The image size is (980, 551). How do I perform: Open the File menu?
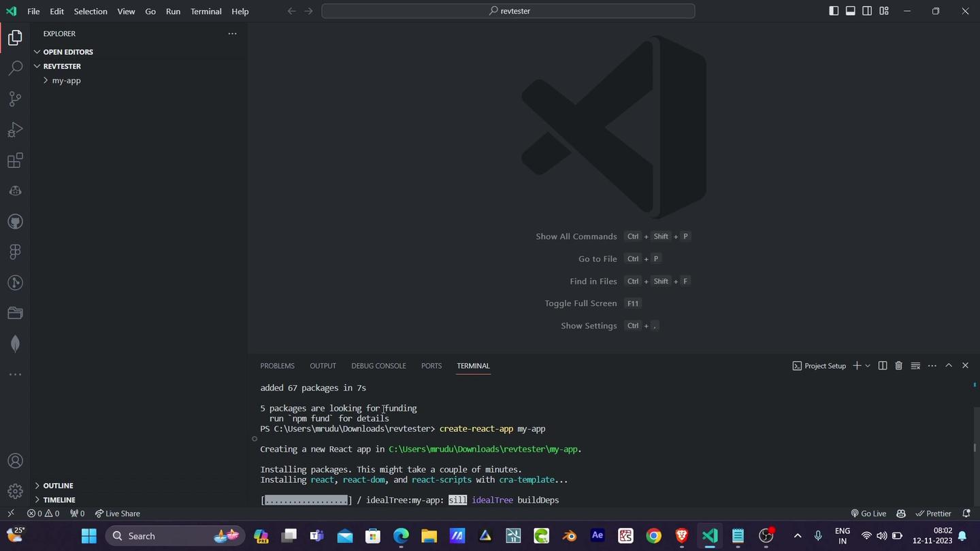point(33,11)
